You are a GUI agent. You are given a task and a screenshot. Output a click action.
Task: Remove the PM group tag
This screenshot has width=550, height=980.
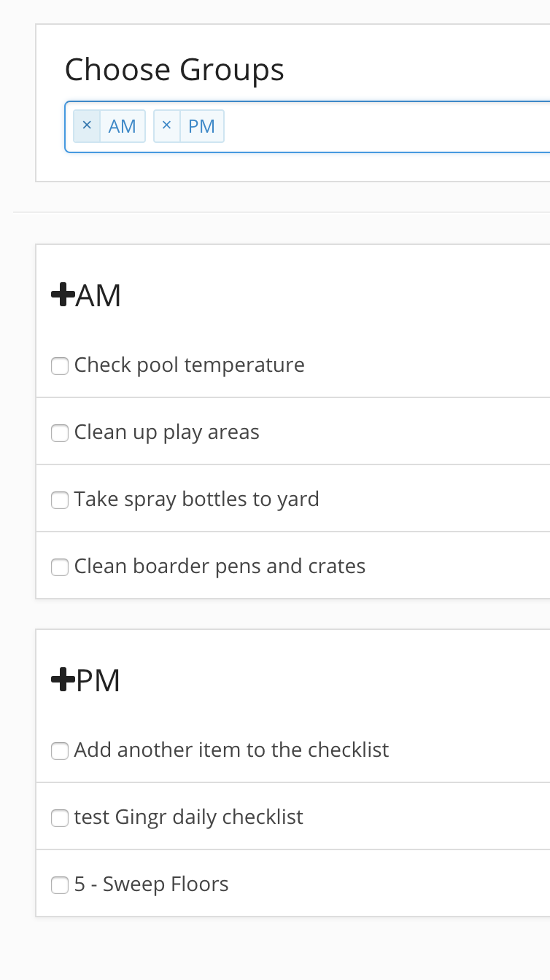(166, 125)
